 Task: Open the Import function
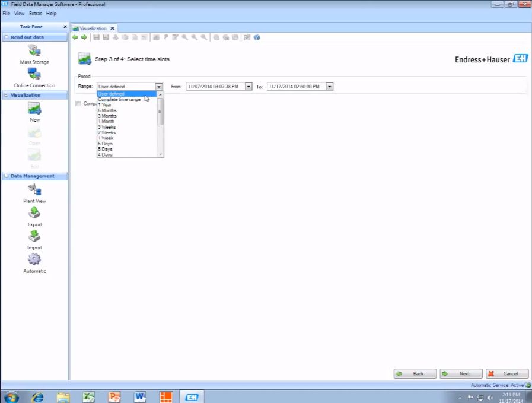pyautogui.click(x=34, y=240)
